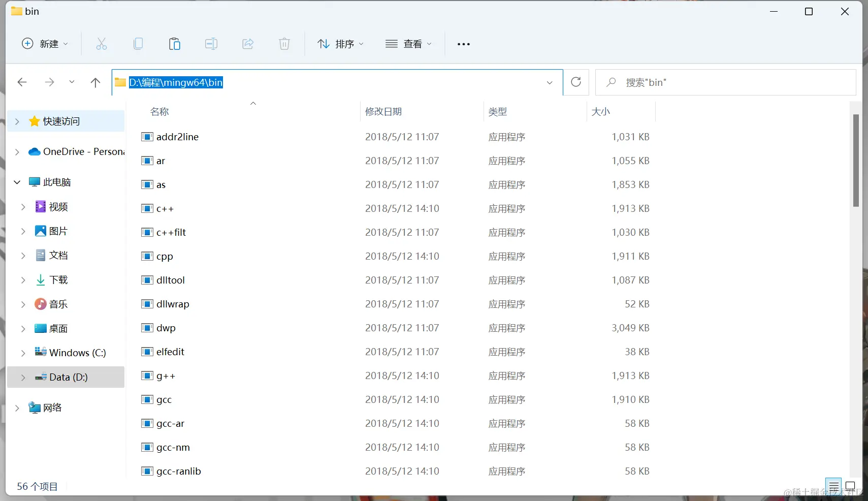
Task: Open the See more ellipsis menu
Action: pos(463,44)
